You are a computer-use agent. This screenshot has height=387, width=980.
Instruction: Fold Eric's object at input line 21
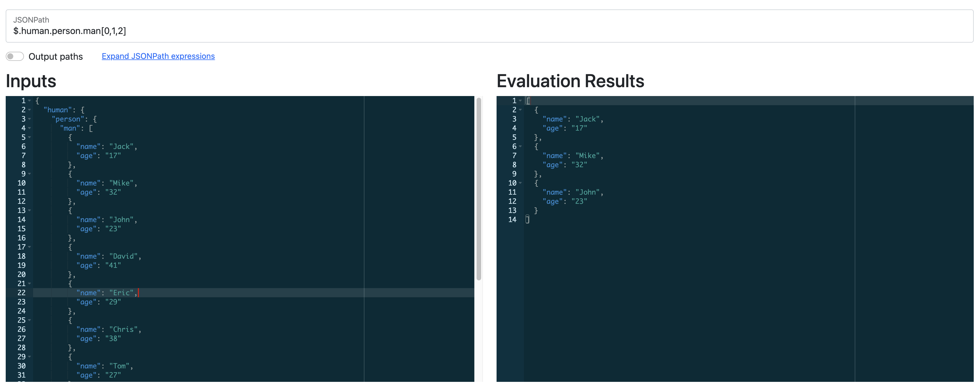point(29,284)
